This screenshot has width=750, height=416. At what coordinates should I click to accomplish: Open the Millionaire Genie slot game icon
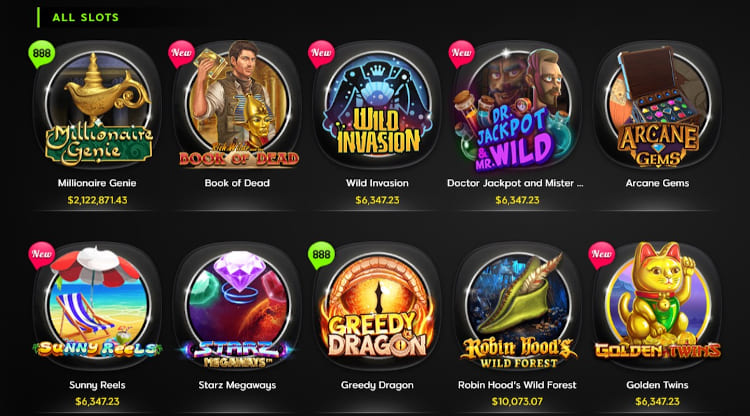click(x=97, y=106)
